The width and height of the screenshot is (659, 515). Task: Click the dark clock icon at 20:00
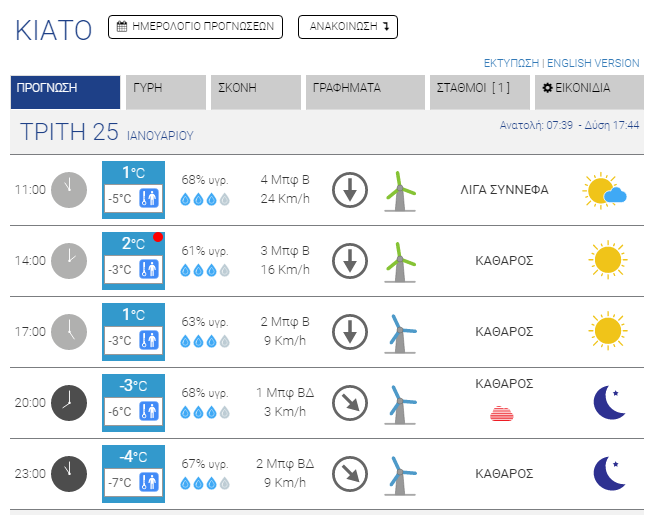click(69, 402)
